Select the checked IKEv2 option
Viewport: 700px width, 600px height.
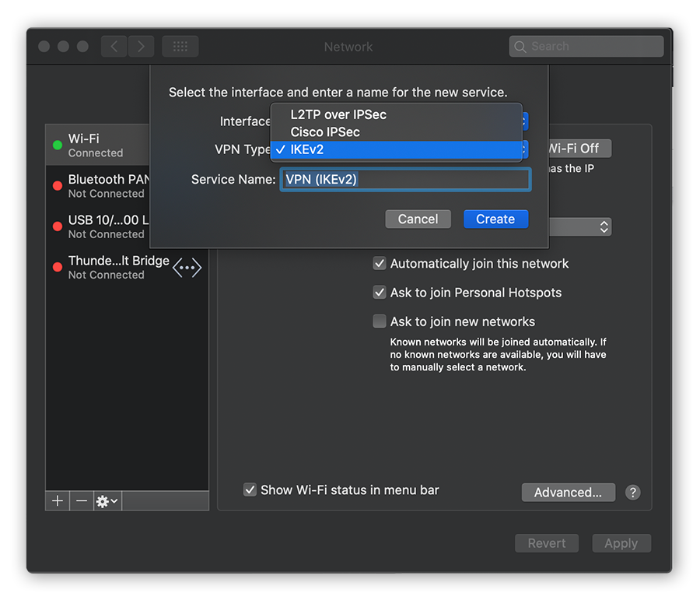(397, 149)
